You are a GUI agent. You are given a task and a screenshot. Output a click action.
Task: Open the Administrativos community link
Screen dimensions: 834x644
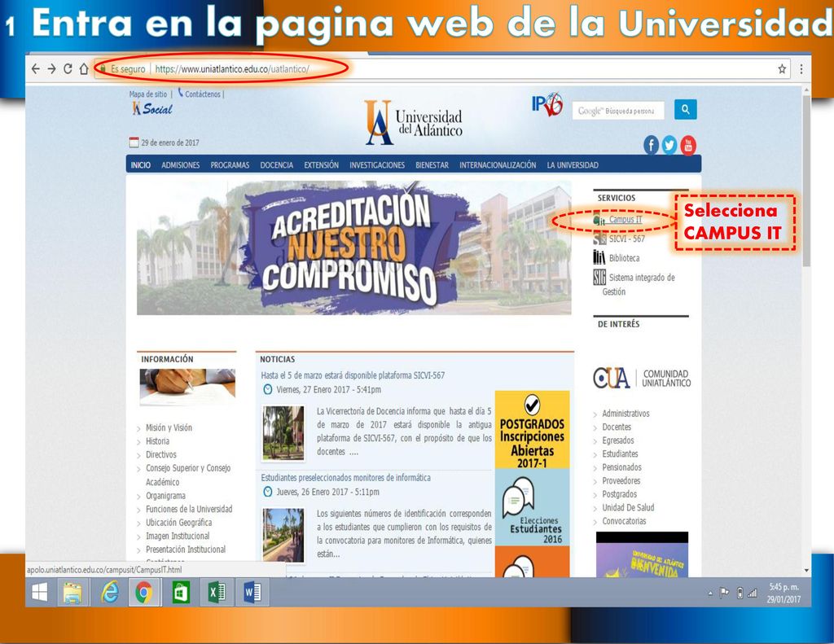(x=626, y=414)
